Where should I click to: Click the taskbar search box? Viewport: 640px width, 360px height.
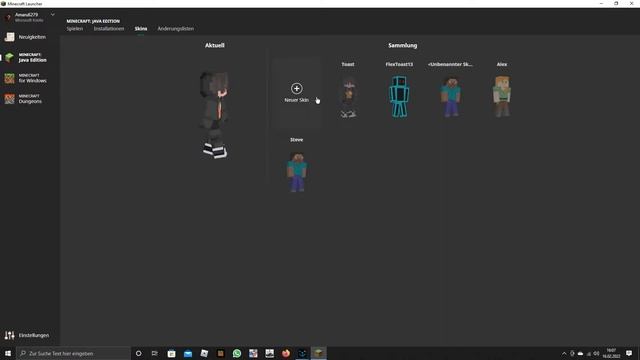tap(73, 353)
